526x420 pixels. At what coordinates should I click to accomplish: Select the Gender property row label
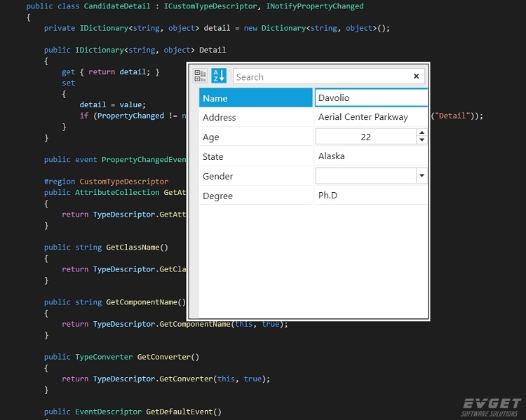pyautogui.click(x=255, y=176)
